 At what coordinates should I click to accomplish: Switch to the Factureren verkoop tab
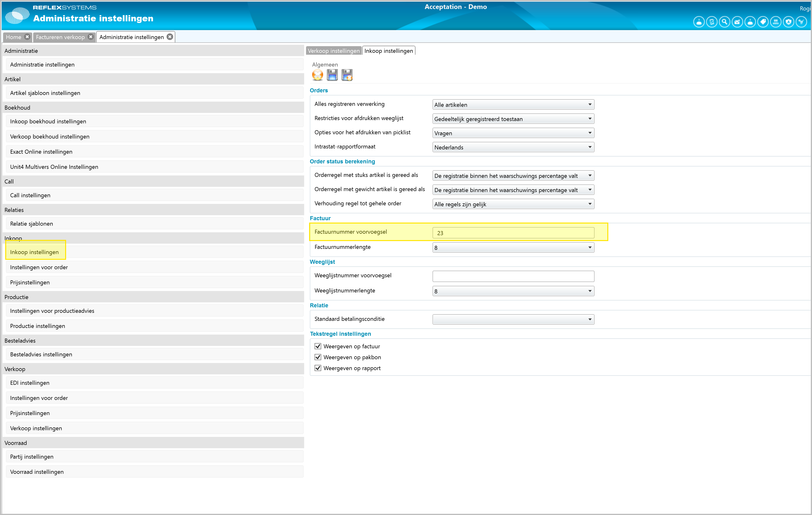pyautogui.click(x=60, y=37)
